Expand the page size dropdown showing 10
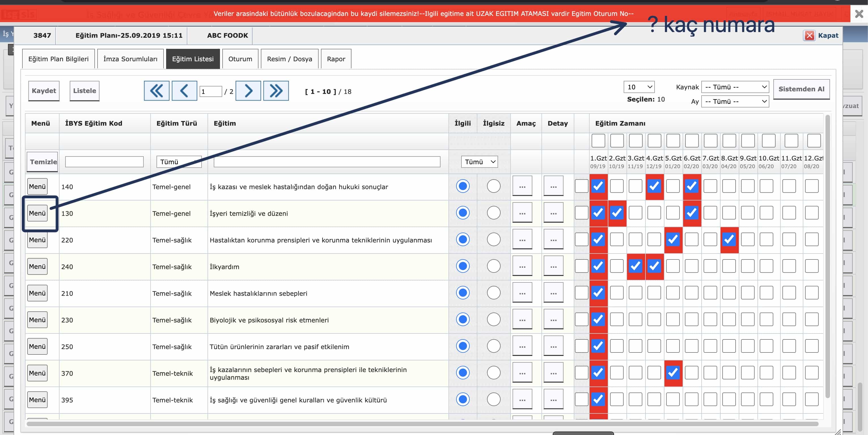 coord(639,87)
